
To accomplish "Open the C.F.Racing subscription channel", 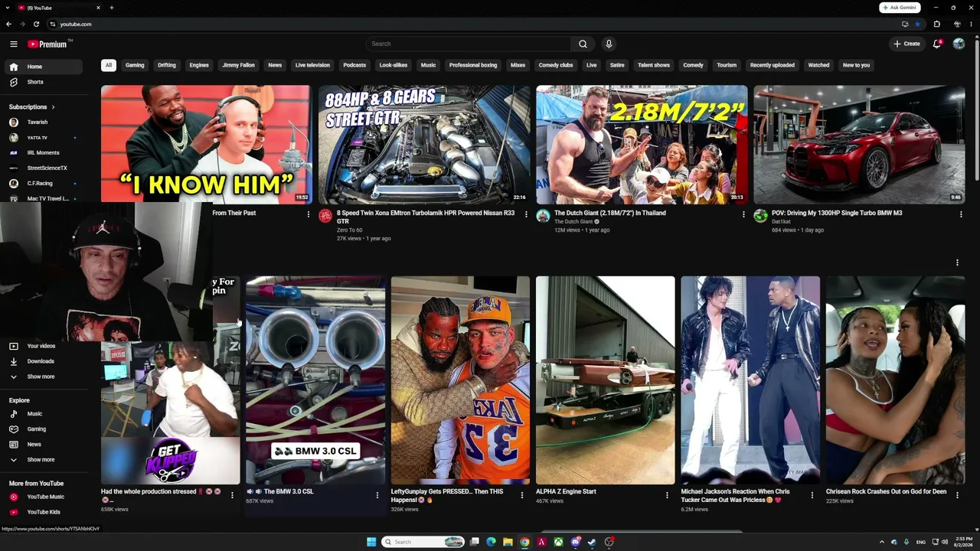I will [42, 184].
